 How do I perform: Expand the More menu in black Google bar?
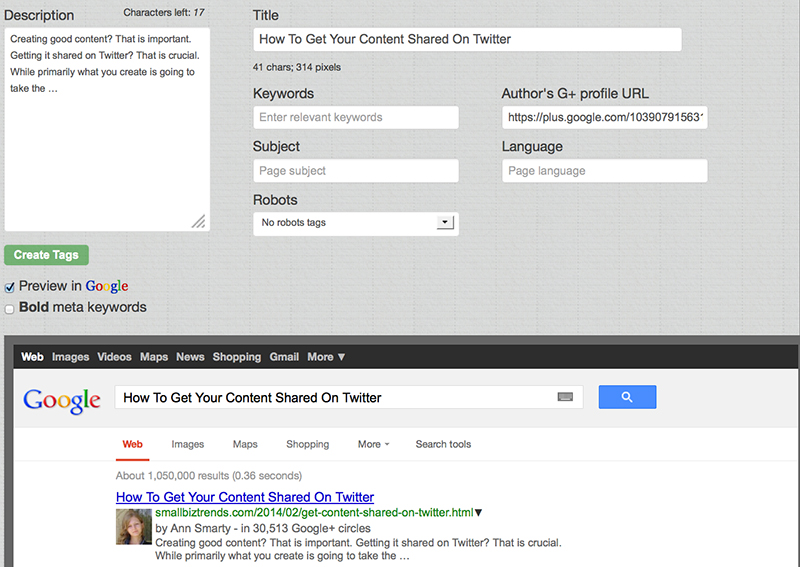pos(326,357)
